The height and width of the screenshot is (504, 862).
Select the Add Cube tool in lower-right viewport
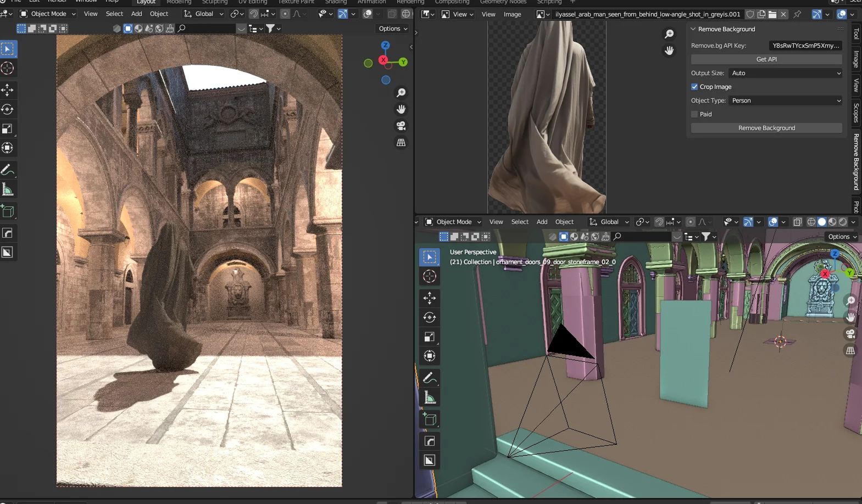tap(430, 419)
